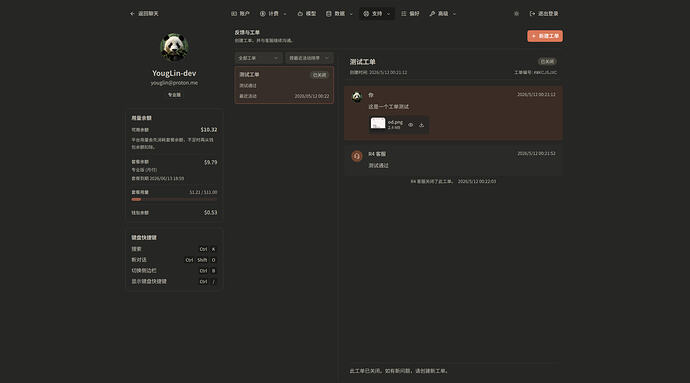Preview the od.png attachment with eye icon
The image size is (690, 383).
pos(411,125)
